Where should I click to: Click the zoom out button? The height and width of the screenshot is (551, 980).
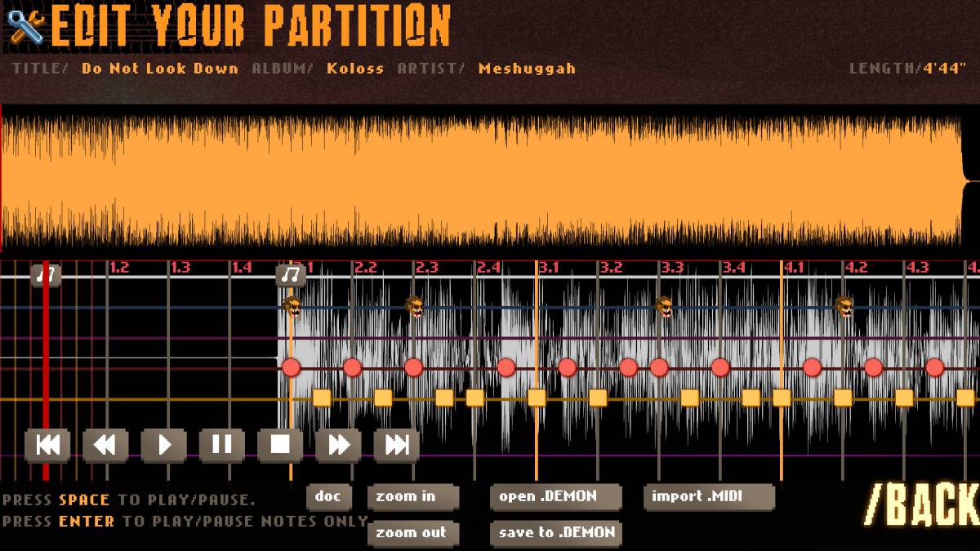(x=413, y=533)
